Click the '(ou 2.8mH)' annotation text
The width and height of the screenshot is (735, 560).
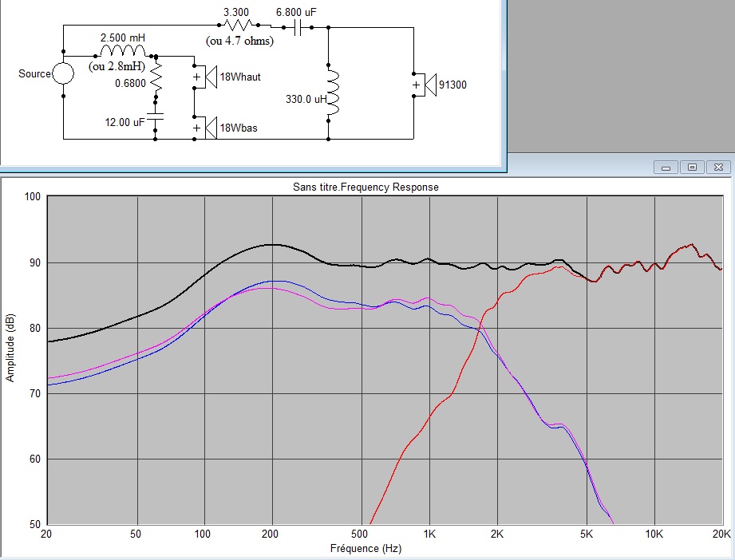point(117,65)
